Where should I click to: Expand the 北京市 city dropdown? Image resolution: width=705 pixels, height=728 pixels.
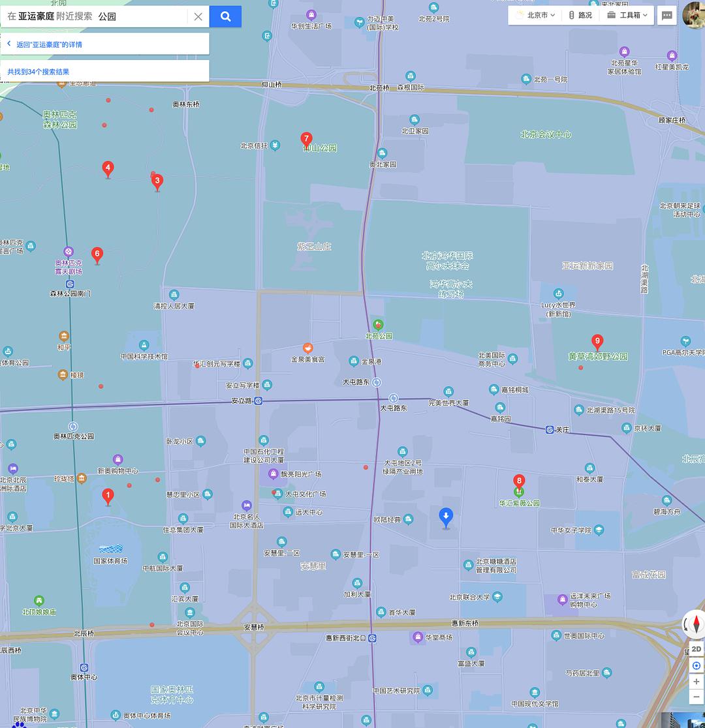click(x=535, y=15)
